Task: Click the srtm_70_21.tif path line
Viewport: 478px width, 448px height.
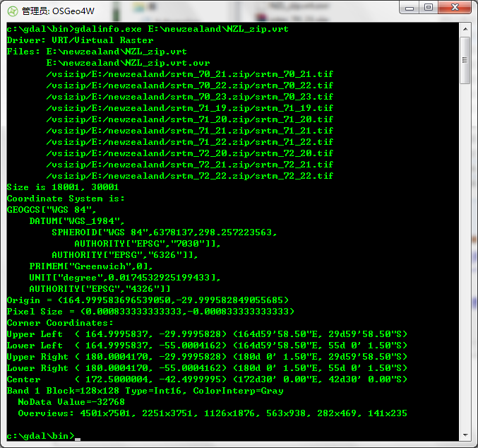Action: pyautogui.click(x=190, y=74)
